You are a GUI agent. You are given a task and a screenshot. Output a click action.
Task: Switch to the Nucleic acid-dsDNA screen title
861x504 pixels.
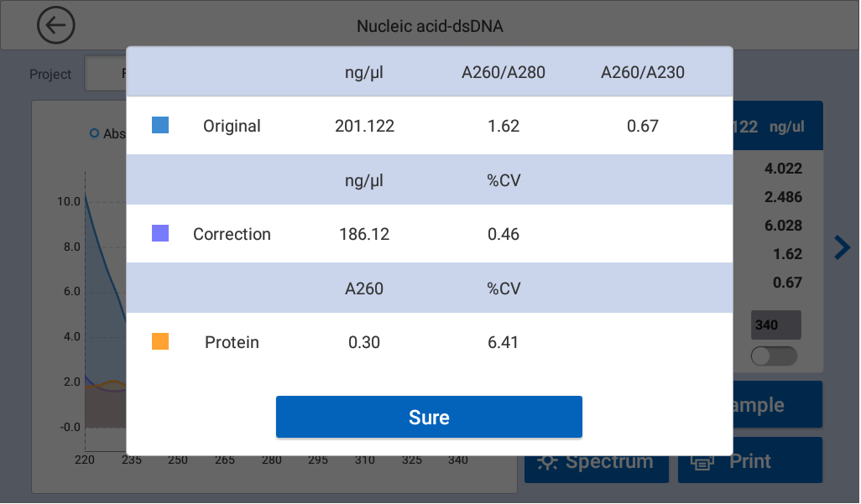(430, 25)
